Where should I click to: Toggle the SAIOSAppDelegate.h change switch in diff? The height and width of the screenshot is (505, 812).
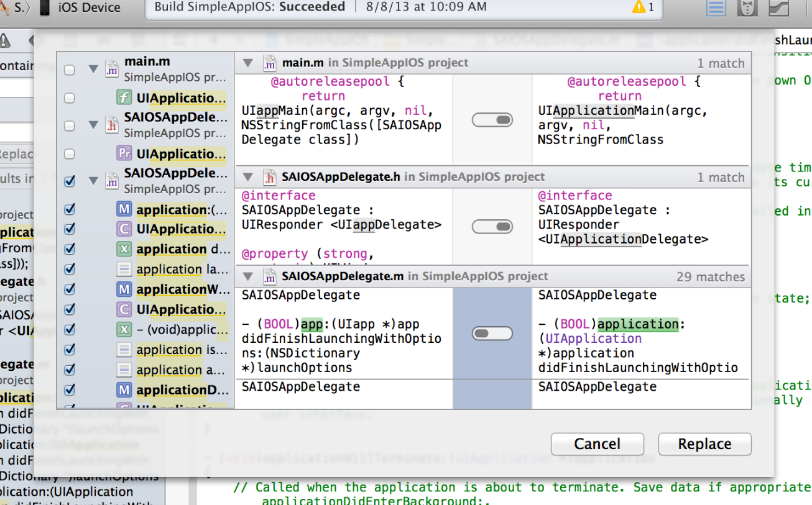pos(492,226)
